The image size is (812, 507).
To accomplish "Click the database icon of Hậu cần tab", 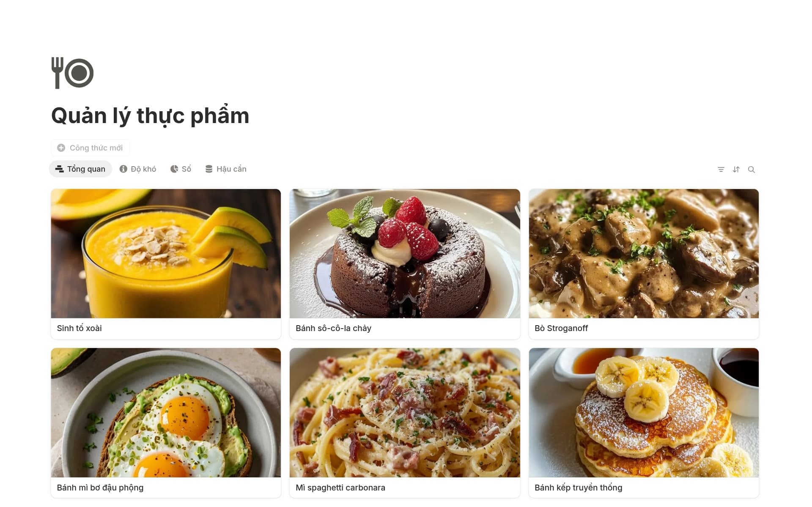I will coord(209,169).
